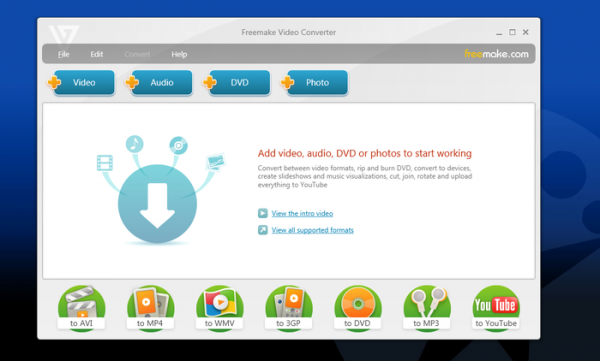Viewport: 600px width, 361px height.
Task: Click the play icon beside intro video link
Action: click(x=262, y=213)
